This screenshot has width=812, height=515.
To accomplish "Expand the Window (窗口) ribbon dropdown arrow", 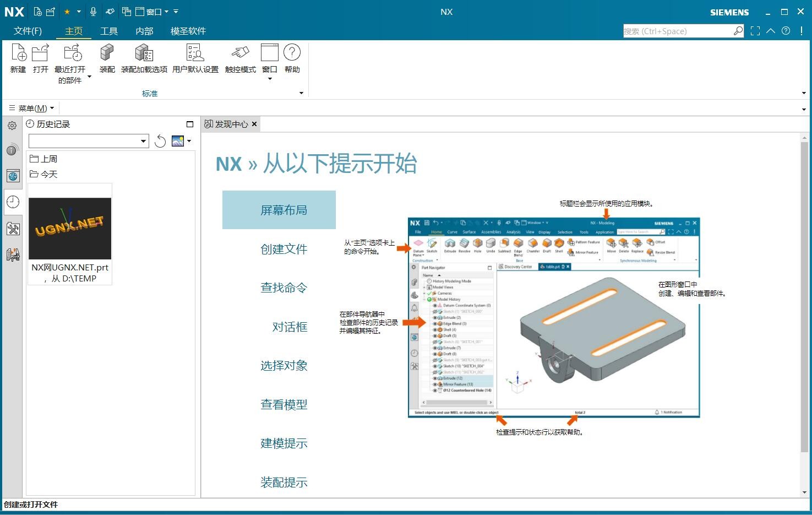I will 270,79.
